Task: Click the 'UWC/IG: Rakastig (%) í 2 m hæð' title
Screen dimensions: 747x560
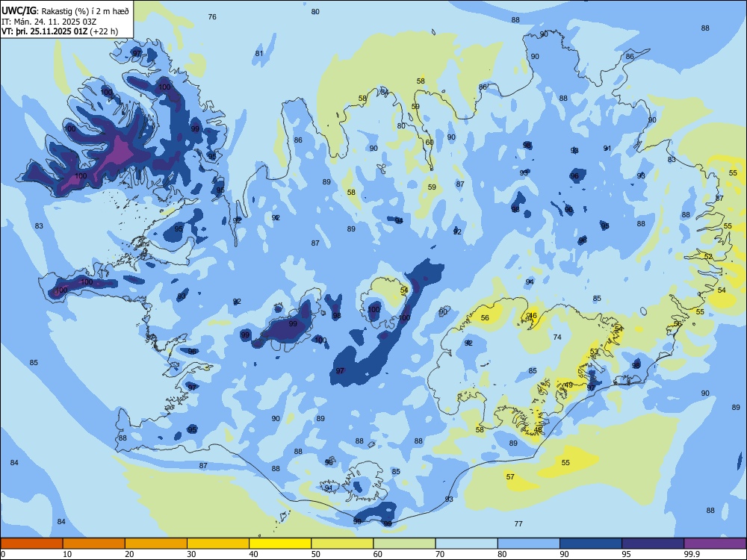Action: (x=65, y=10)
